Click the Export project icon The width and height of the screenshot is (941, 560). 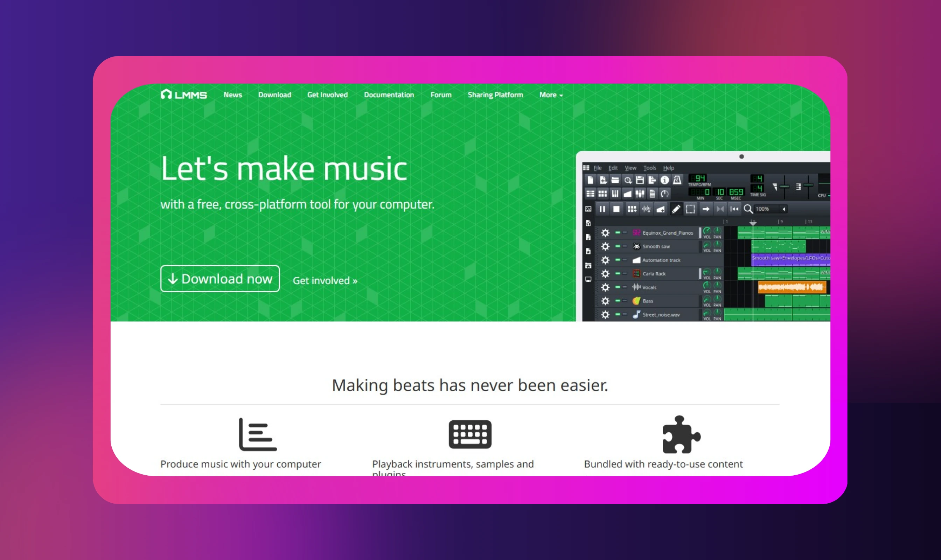point(652,180)
